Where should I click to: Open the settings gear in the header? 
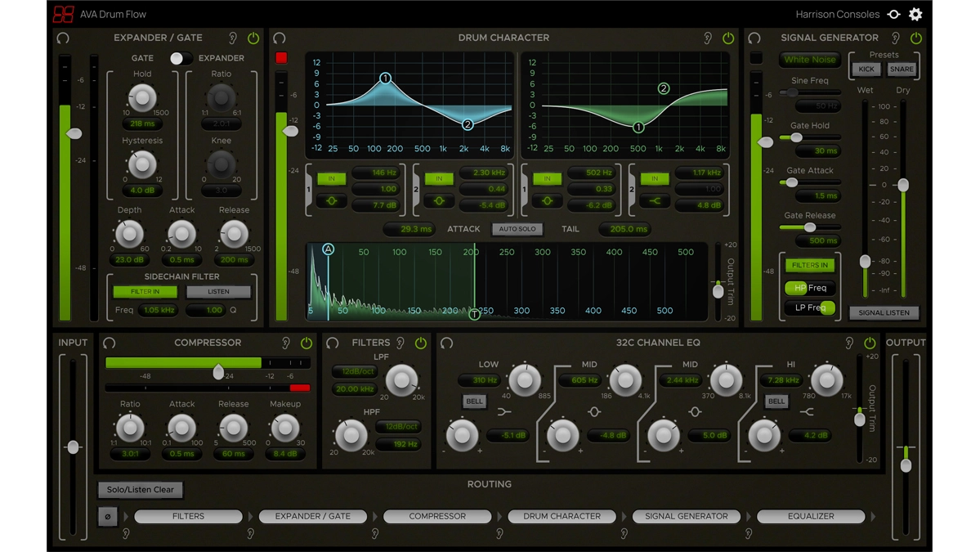click(915, 15)
